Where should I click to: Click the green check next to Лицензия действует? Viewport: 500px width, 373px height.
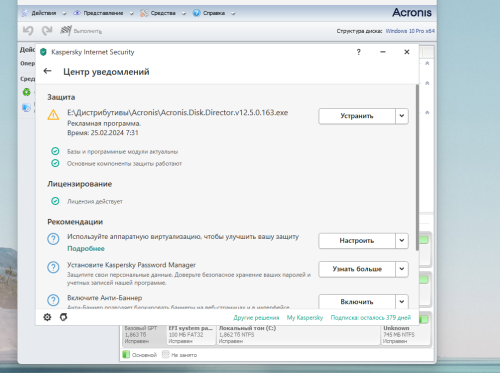(55, 201)
